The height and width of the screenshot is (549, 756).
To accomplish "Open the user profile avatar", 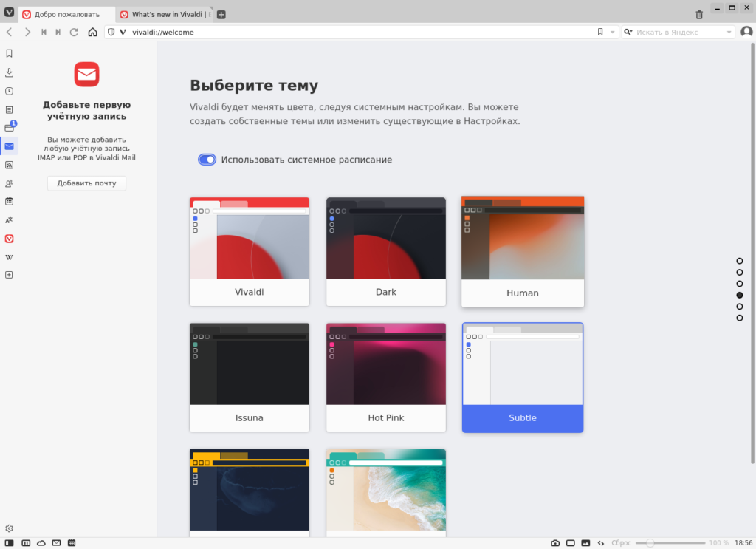I will [746, 32].
